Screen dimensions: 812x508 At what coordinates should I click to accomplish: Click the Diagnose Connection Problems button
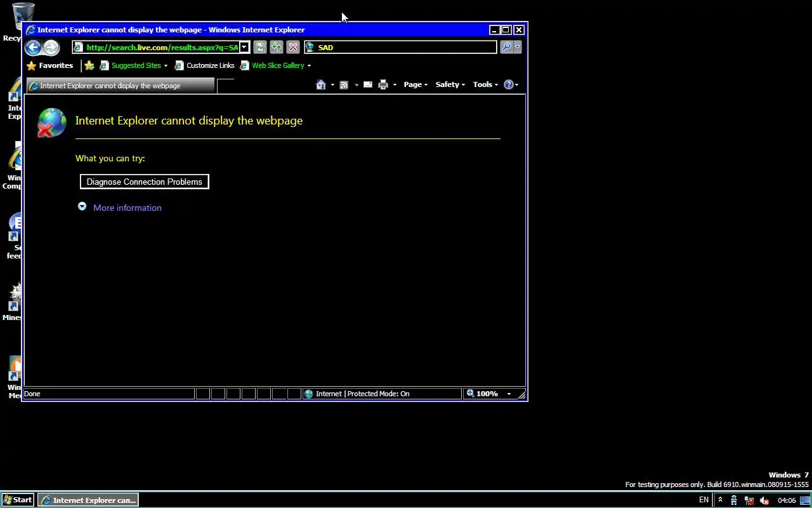pos(144,182)
